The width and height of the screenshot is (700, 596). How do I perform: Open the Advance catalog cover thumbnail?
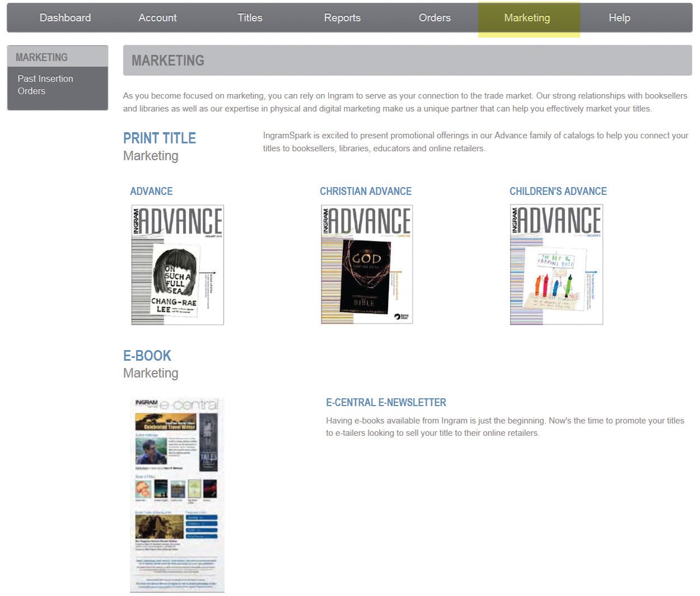[178, 265]
